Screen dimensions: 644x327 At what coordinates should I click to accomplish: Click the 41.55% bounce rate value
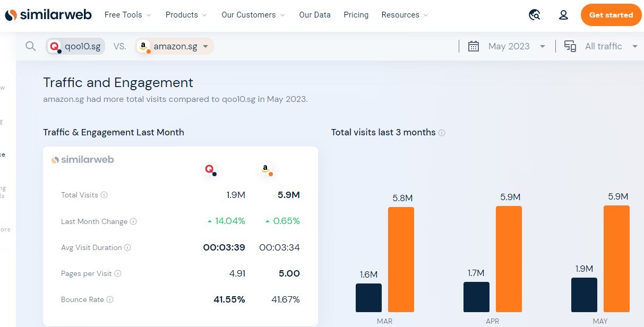(229, 299)
